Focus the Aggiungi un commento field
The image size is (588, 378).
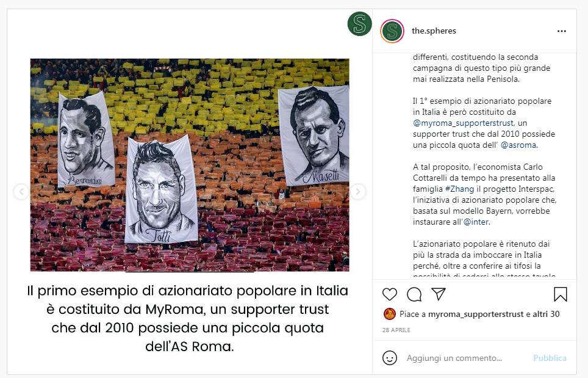coord(454,358)
